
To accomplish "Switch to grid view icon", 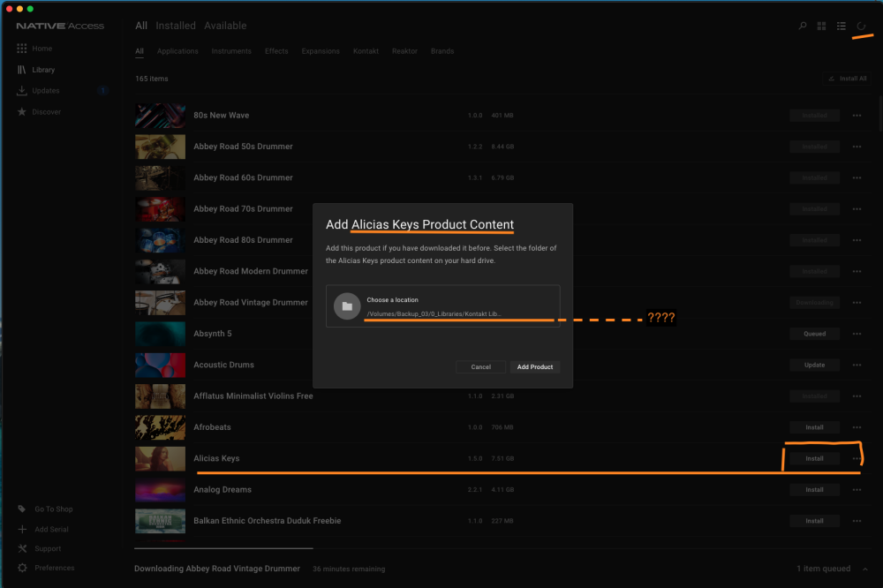I will (x=821, y=26).
